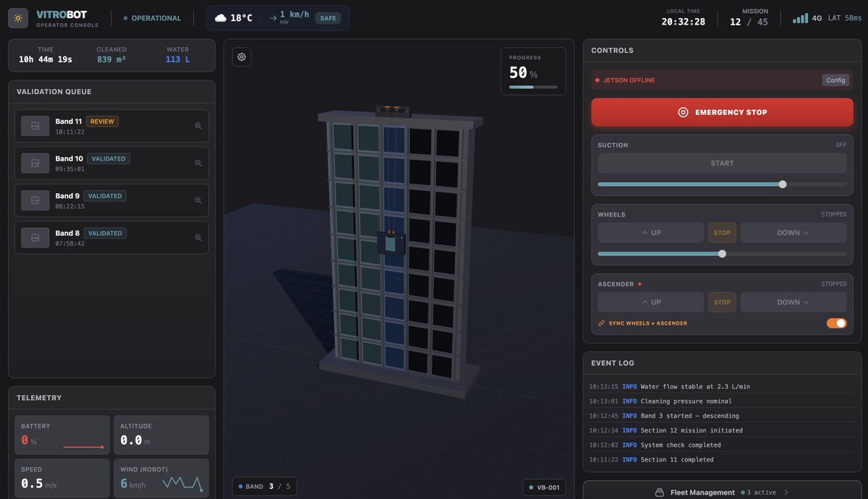Click the robot model on the building
868x499 pixels.
pos(391,242)
